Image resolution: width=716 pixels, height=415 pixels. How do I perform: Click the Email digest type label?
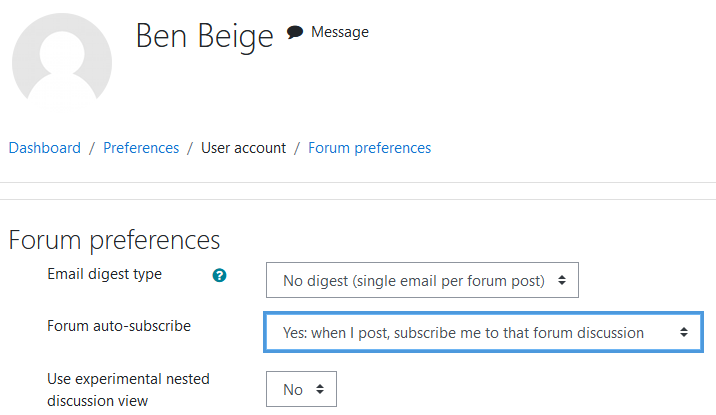click(x=105, y=274)
